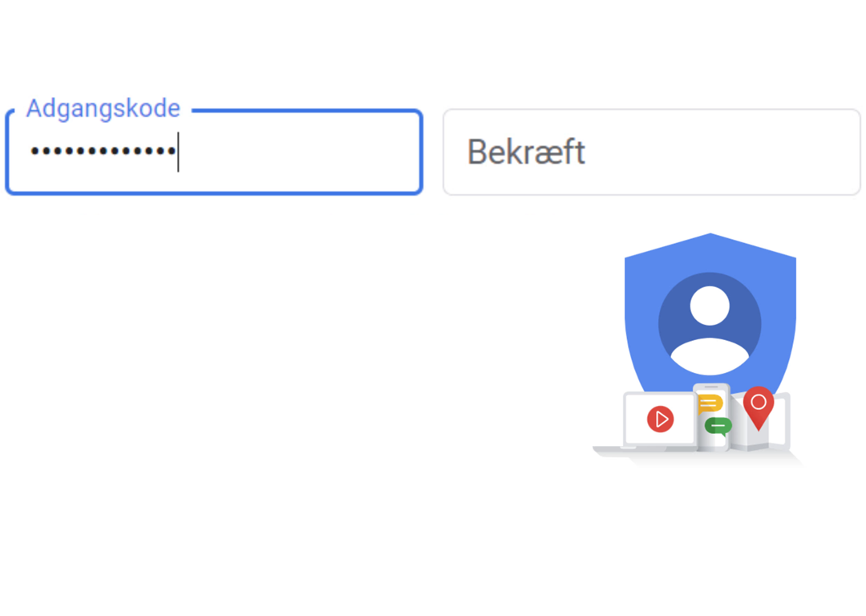This screenshot has width=866, height=616.
Task: Click the text cursor after the dots
Action: click(178, 152)
